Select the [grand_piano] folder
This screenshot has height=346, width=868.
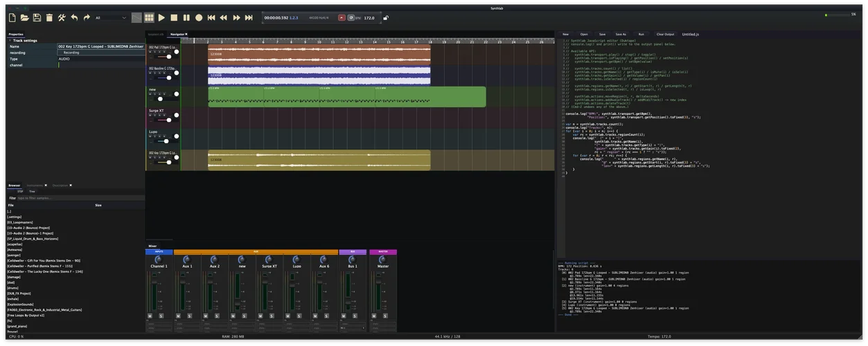point(16,325)
